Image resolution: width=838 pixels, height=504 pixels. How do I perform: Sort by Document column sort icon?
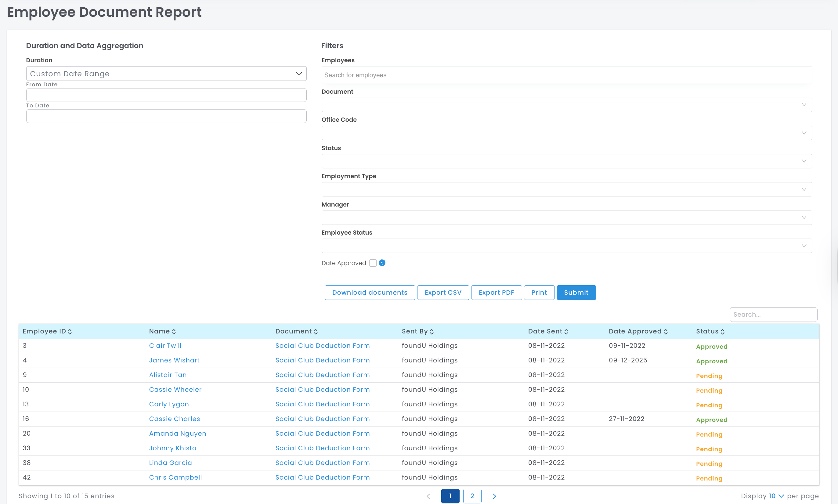tap(316, 332)
